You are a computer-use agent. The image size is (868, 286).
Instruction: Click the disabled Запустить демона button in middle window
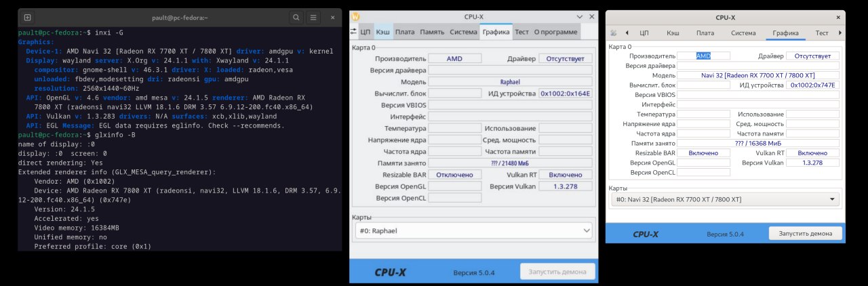(557, 272)
